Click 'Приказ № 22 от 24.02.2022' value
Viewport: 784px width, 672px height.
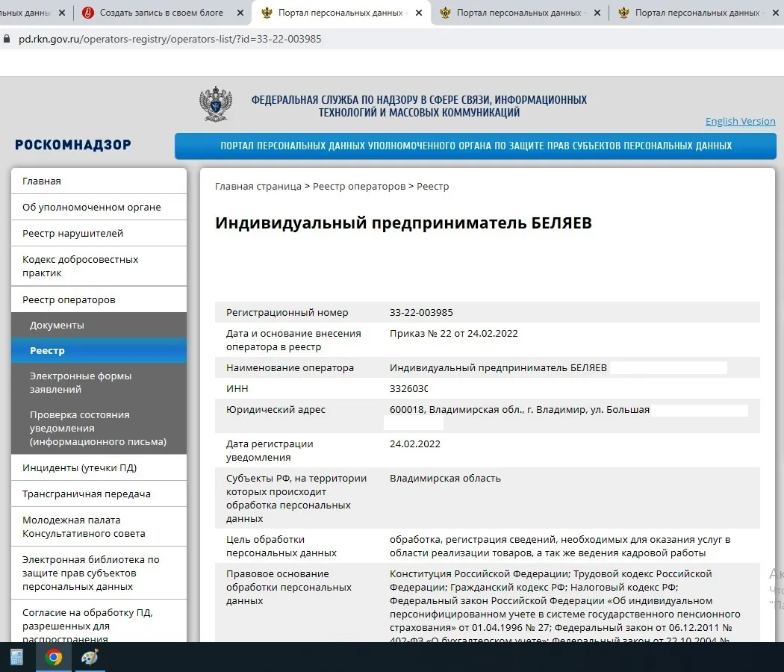[x=453, y=334]
